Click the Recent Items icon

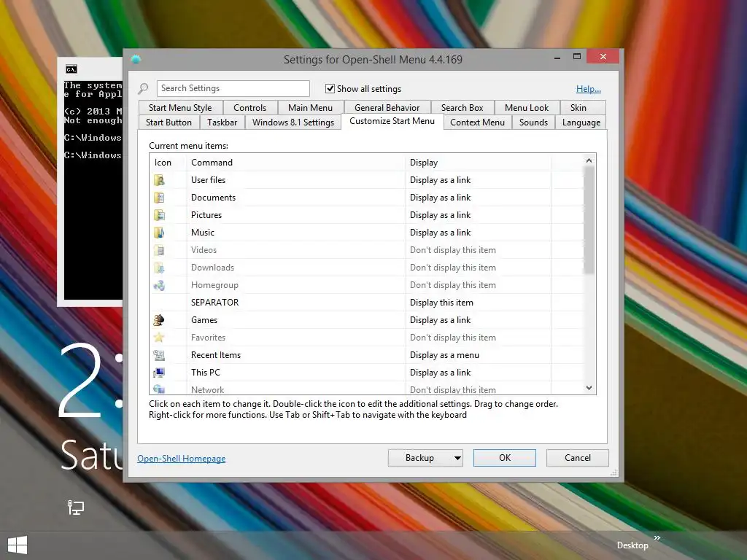(x=159, y=355)
